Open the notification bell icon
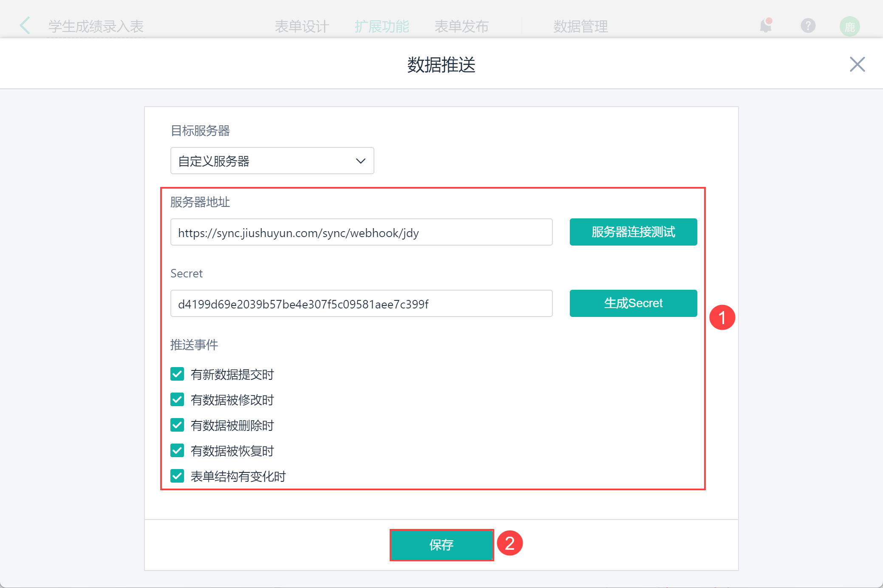Image resolution: width=883 pixels, height=588 pixels. click(x=766, y=25)
